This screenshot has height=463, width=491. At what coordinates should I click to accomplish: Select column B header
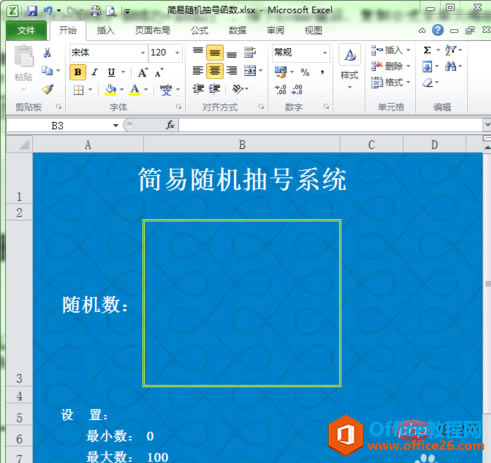tap(242, 145)
